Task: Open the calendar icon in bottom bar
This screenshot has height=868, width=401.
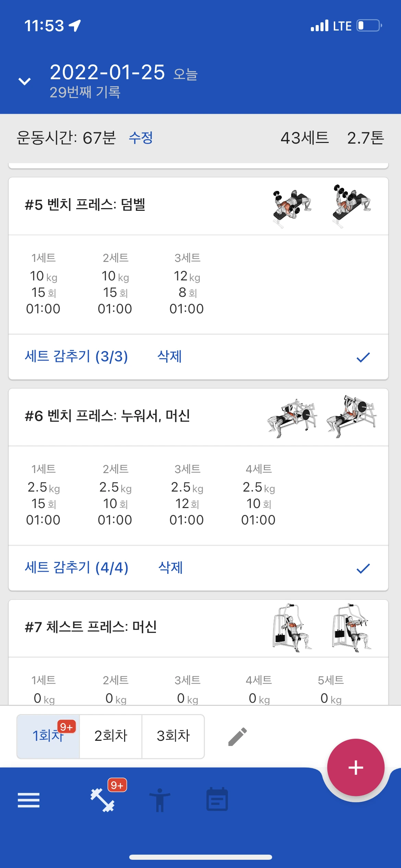Action: click(x=217, y=799)
